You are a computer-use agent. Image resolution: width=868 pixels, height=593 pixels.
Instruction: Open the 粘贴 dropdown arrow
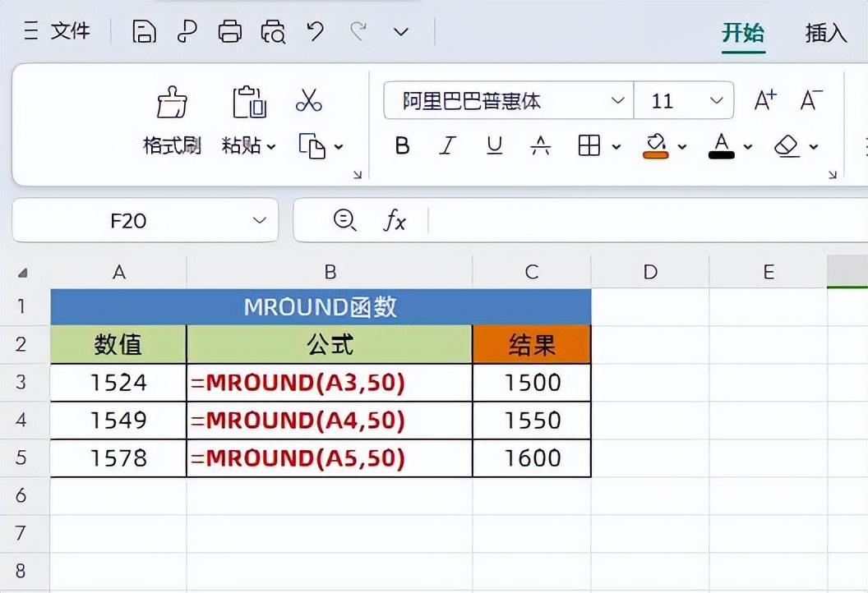pyautogui.click(x=271, y=146)
